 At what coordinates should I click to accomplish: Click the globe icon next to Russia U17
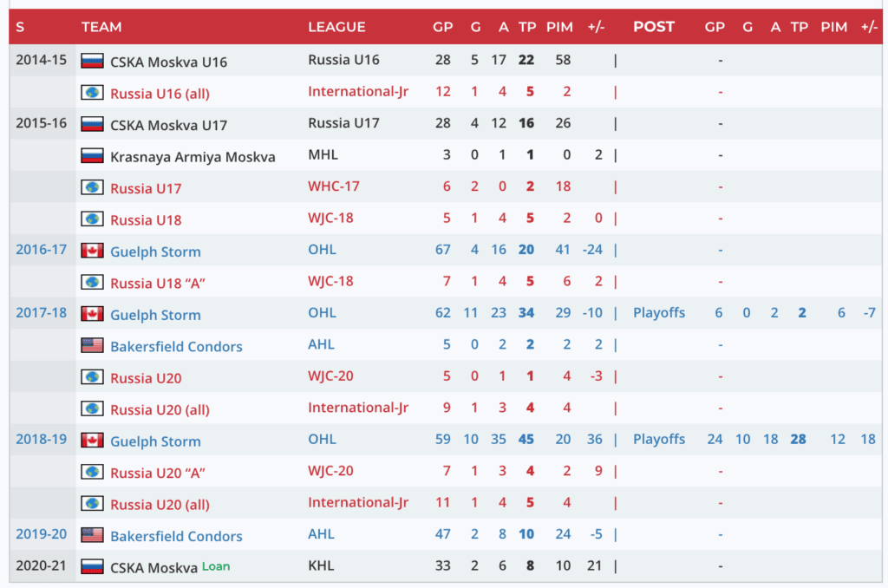coord(92,187)
